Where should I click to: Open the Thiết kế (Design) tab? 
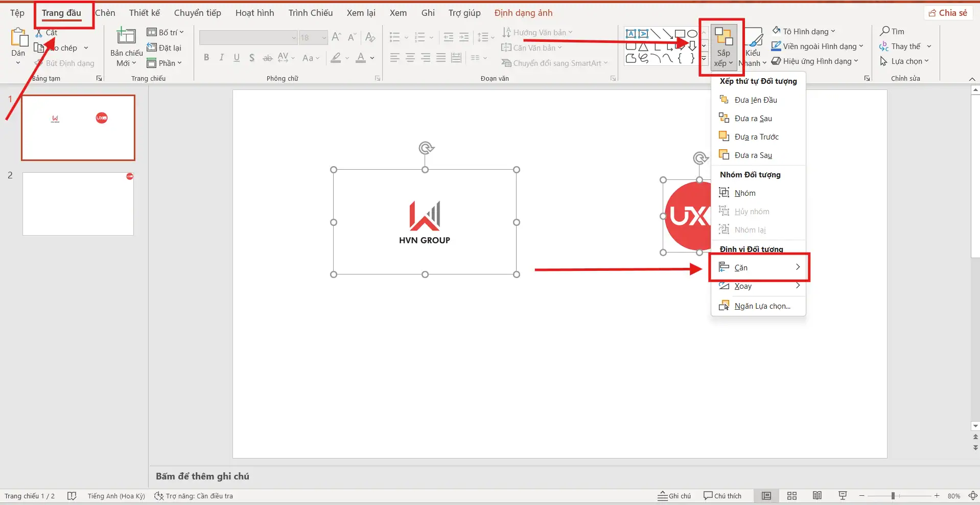click(145, 13)
